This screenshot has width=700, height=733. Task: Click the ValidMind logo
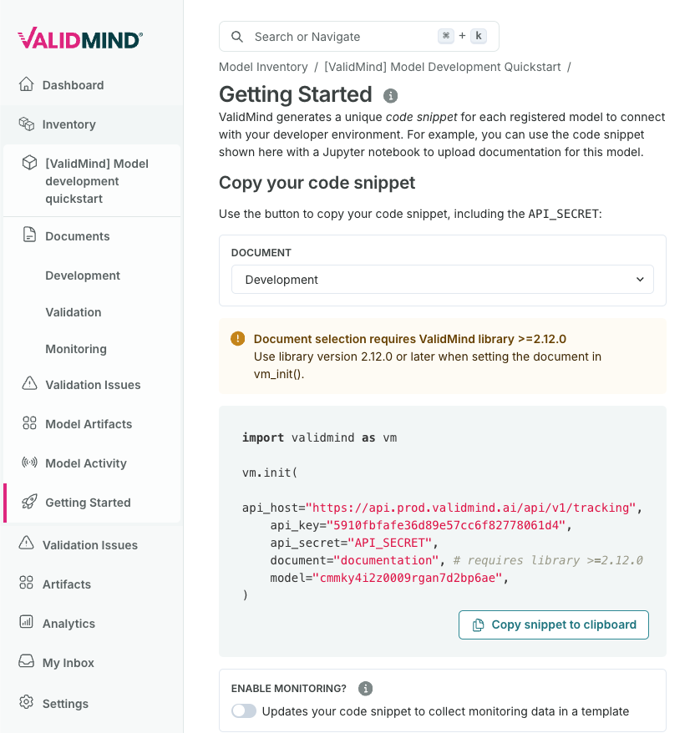(x=79, y=38)
